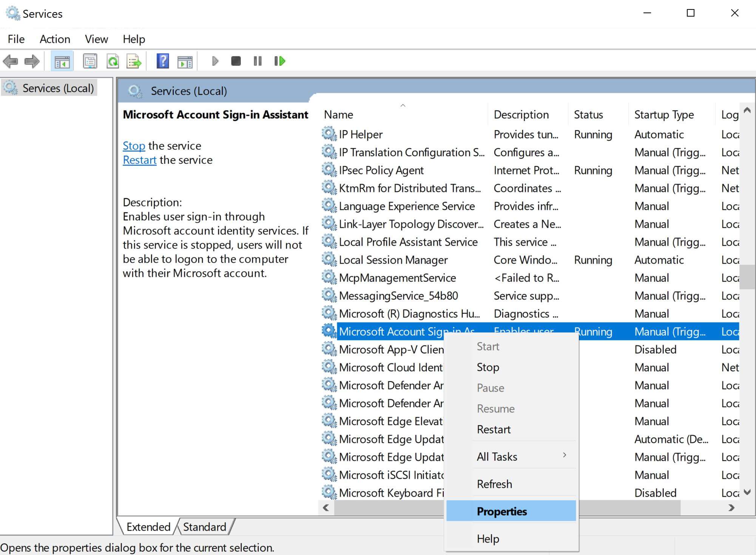The height and width of the screenshot is (555, 756).
Task: Restart the service with the toolbar icon
Action: point(279,61)
